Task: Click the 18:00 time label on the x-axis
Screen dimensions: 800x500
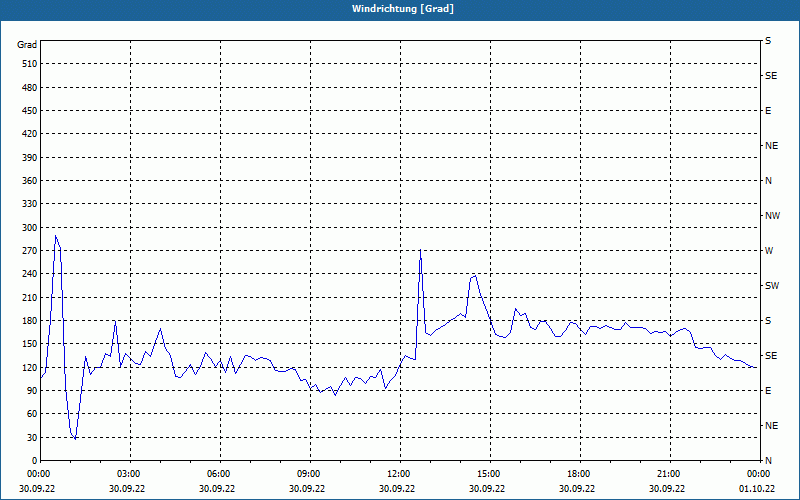Action: [578, 474]
